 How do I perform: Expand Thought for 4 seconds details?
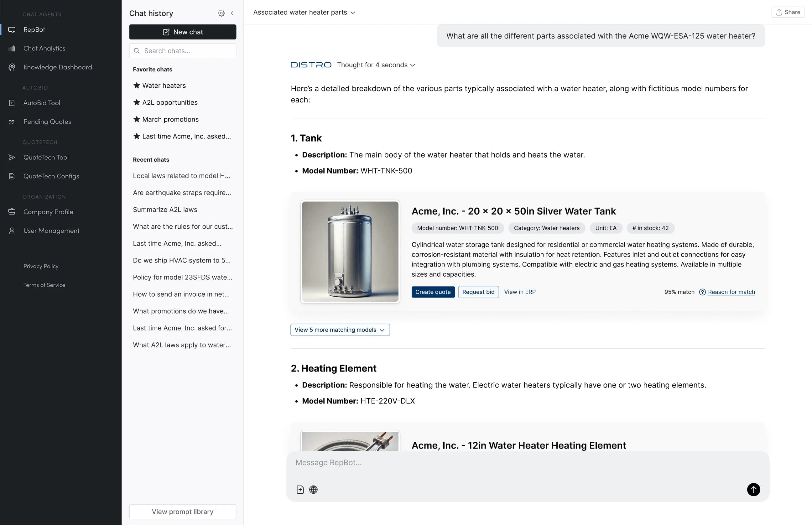[376, 65]
